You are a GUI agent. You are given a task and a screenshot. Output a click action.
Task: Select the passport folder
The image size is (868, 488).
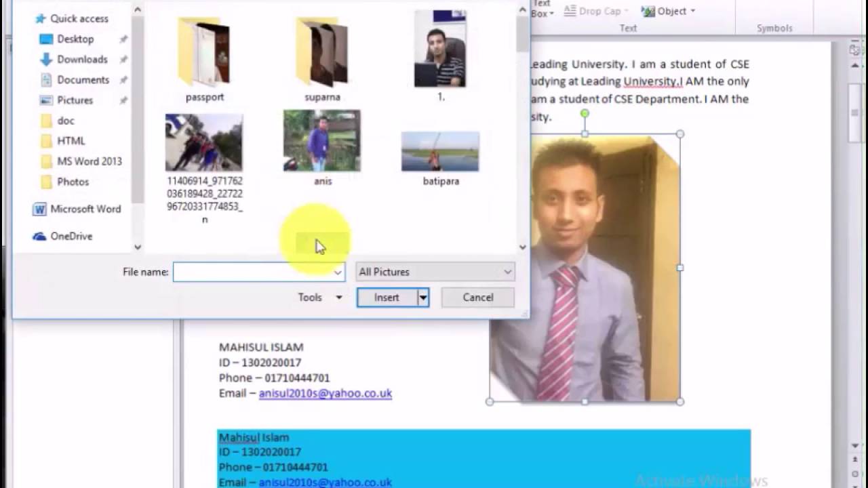click(204, 60)
